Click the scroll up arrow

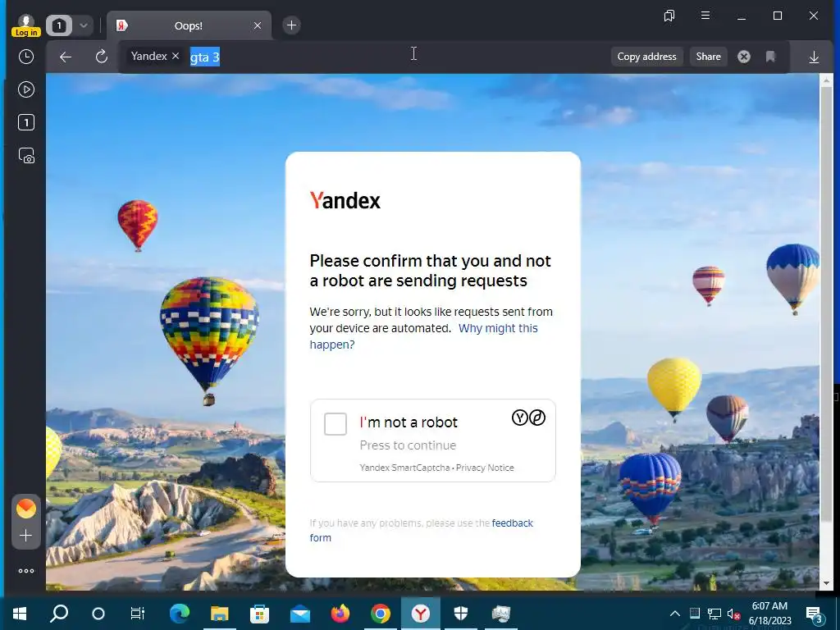click(825, 80)
